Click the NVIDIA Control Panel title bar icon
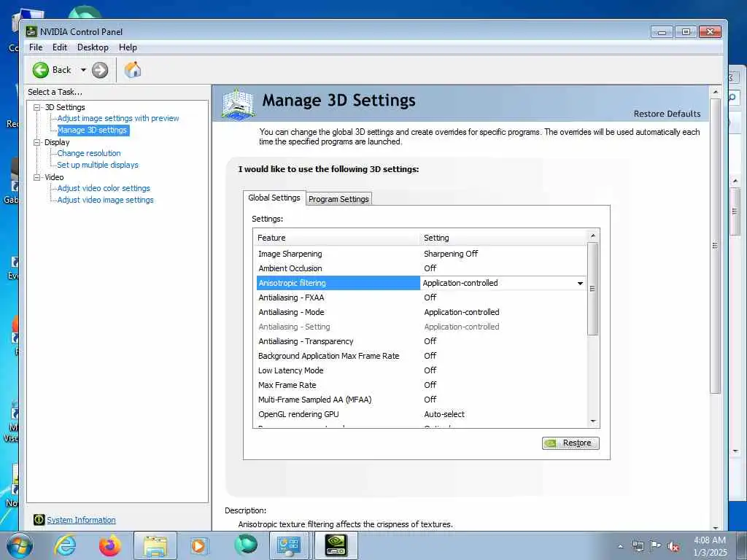 pos(31,32)
